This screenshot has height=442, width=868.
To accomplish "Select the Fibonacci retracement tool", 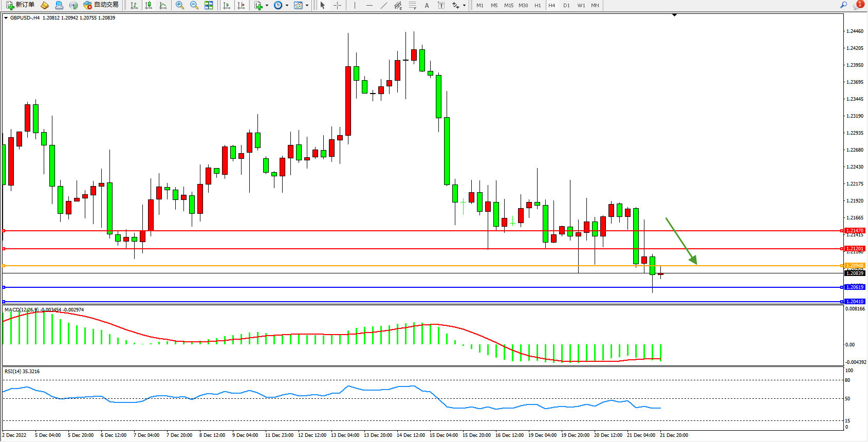I will pyautogui.click(x=412, y=5).
